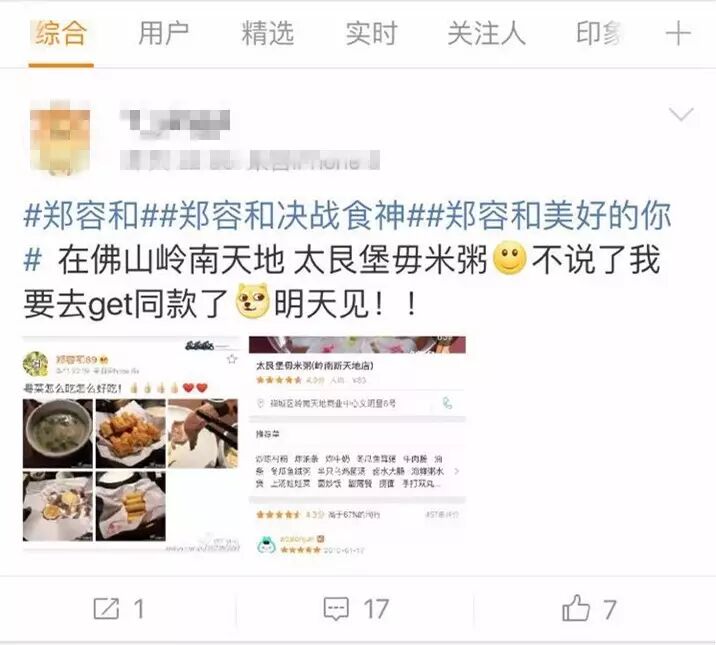The width and height of the screenshot is (716, 645).
Task: Open the partially visible 印象 tab
Action: click(600, 33)
